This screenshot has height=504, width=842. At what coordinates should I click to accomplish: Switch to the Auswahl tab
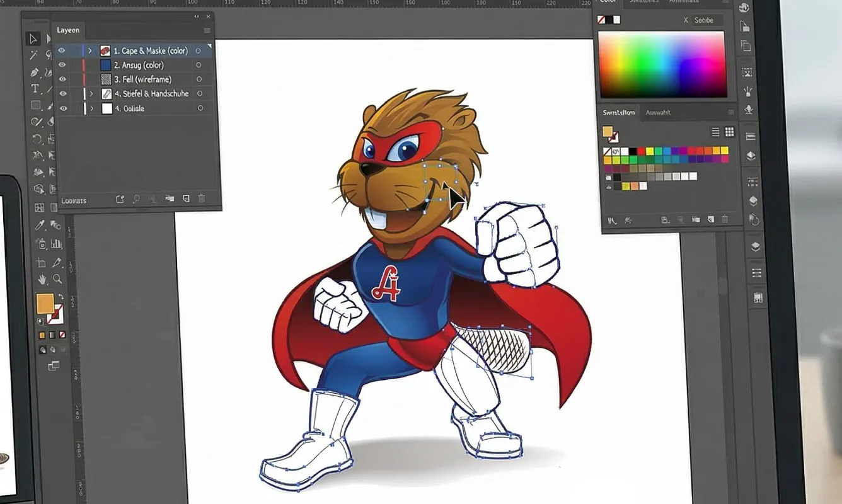(657, 113)
